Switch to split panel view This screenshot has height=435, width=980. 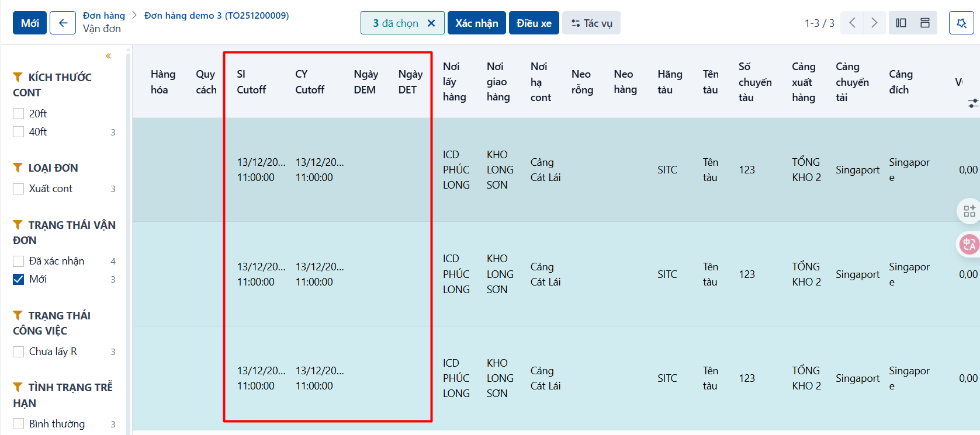point(901,23)
